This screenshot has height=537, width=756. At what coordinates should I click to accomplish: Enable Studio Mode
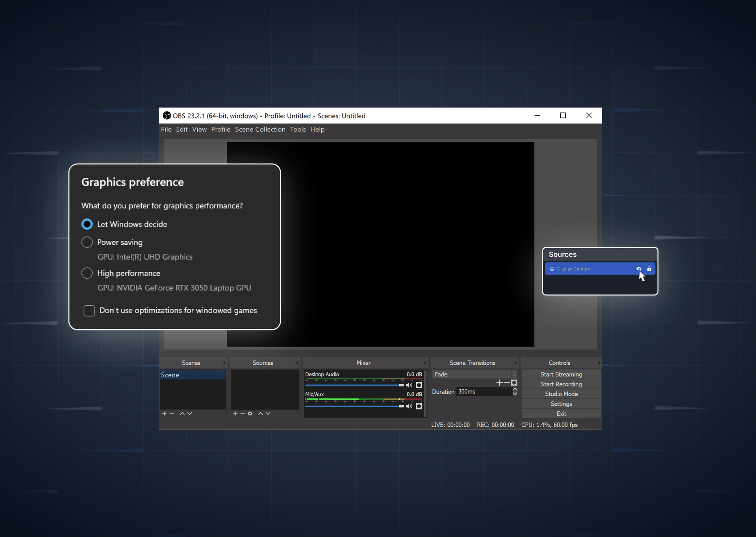(561, 393)
